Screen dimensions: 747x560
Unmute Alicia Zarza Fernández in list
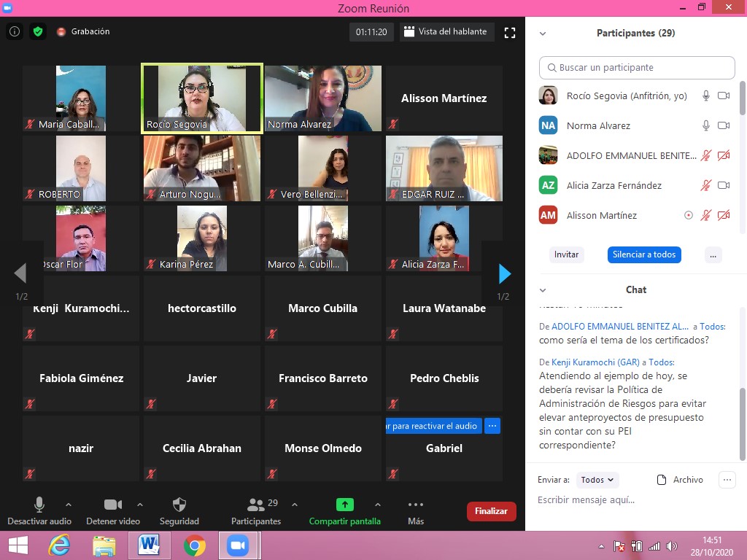click(706, 185)
